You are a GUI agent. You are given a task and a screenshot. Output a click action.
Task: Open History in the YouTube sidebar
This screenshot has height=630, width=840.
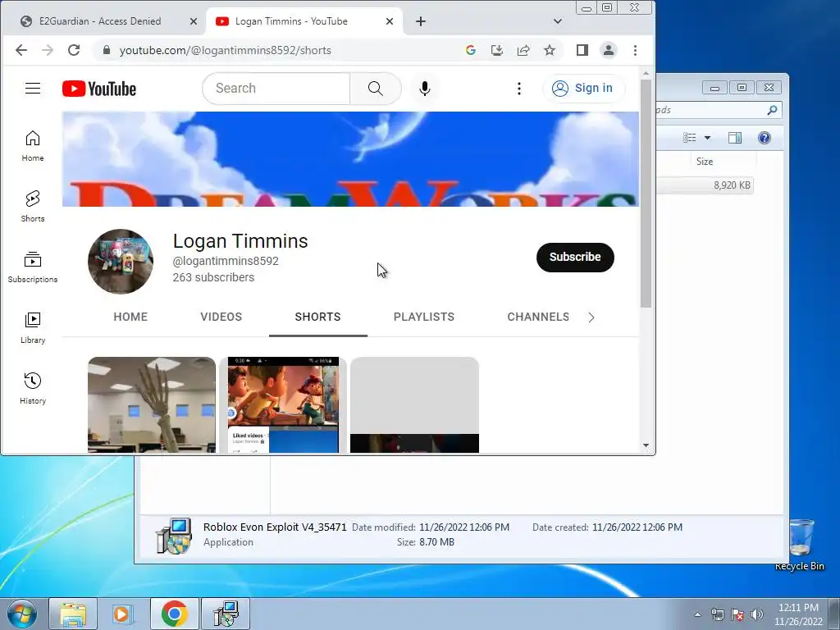33,388
